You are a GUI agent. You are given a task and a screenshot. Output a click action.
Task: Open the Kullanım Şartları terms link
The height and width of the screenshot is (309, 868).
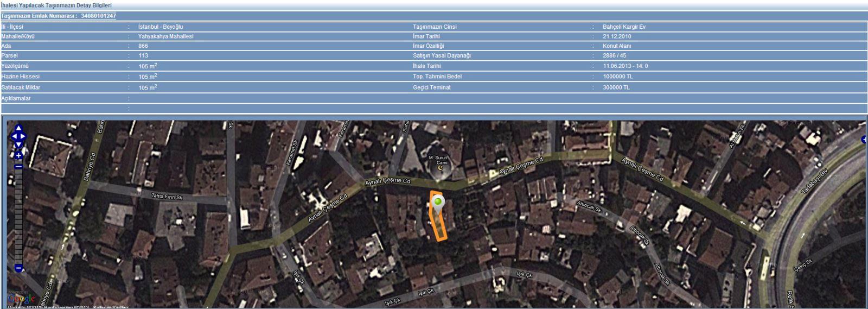pyautogui.click(x=111, y=307)
